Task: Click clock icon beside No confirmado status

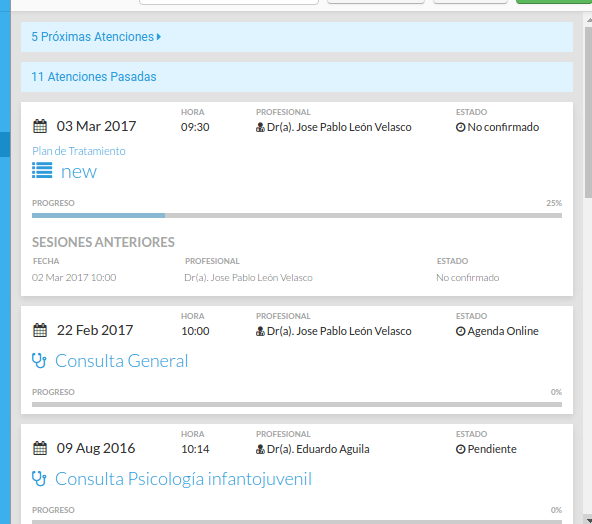Action: click(x=460, y=127)
